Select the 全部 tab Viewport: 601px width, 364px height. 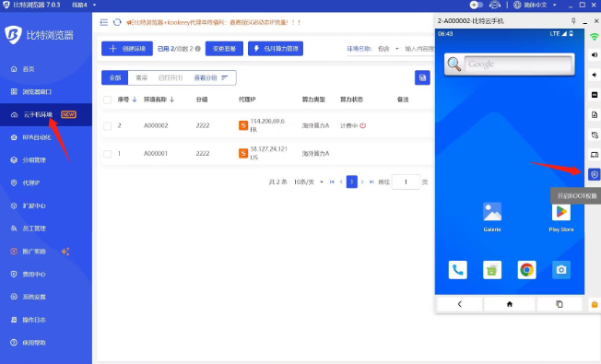[114, 77]
